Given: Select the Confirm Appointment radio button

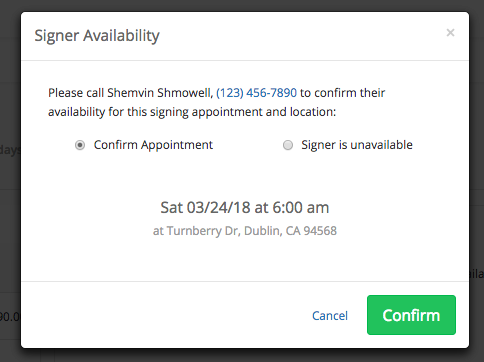Looking at the screenshot, I should 80,145.
